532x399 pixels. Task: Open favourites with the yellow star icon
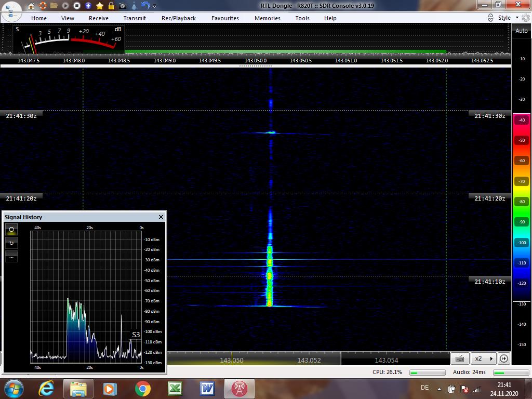coord(100,6)
